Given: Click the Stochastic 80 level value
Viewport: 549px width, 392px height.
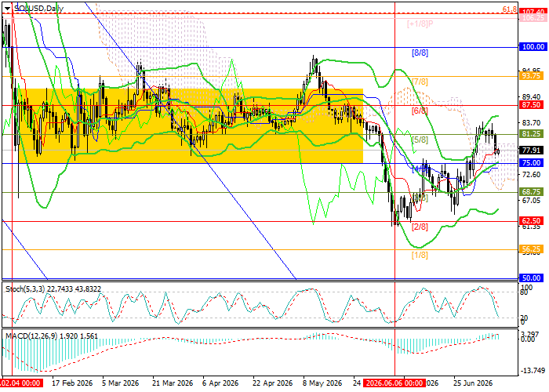Looking at the screenshot, I should coord(524,292).
